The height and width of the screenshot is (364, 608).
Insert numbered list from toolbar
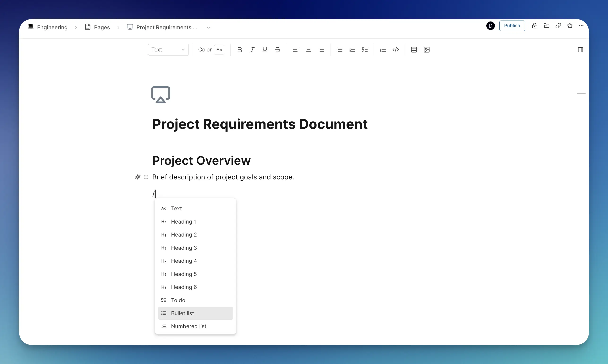(352, 50)
